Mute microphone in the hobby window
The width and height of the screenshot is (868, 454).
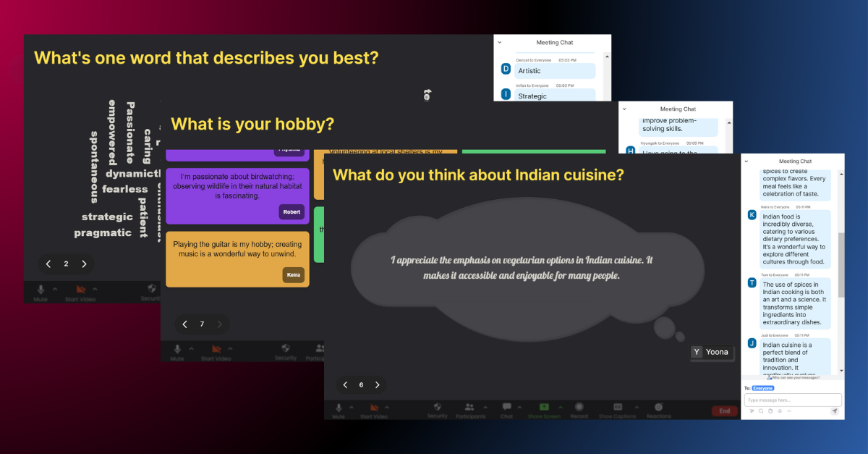point(177,352)
